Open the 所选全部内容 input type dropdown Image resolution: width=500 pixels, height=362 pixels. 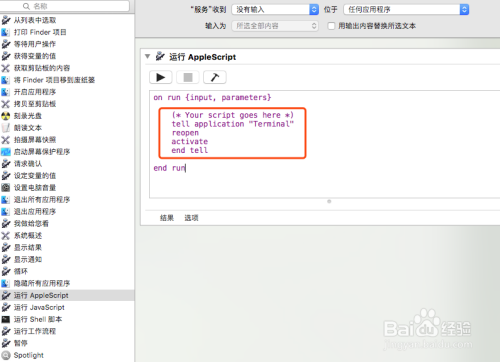coord(275,26)
